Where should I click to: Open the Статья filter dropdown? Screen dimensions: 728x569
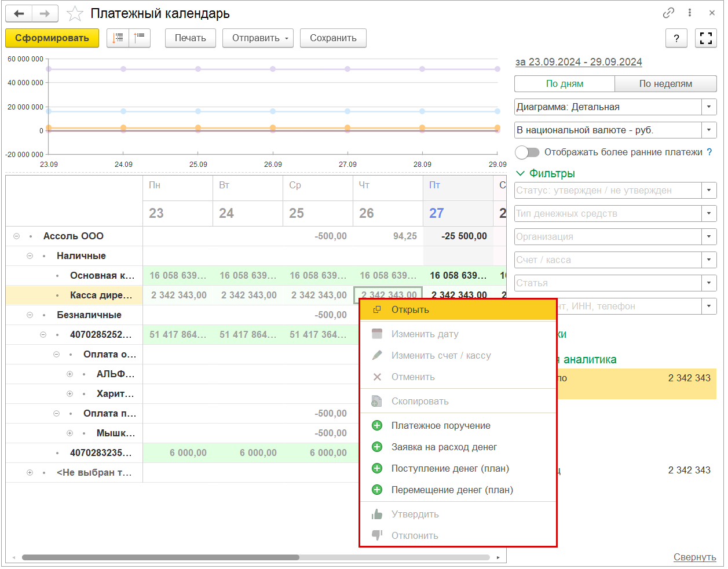pos(709,283)
